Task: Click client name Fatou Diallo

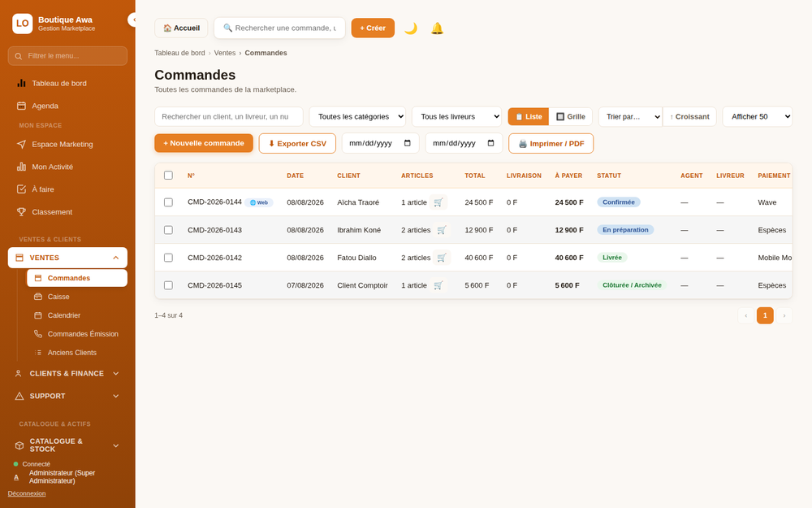Action: pyautogui.click(x=356, y=258)
